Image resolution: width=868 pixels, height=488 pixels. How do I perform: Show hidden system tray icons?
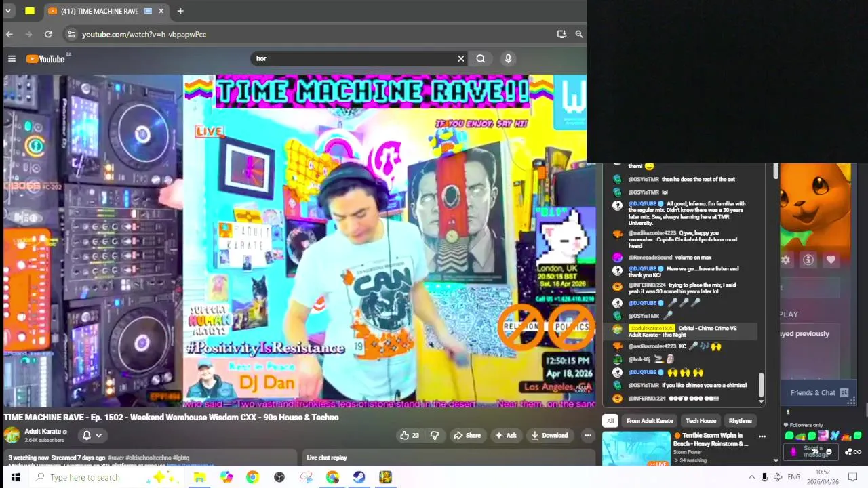pyautogui.click(x=751, y=477)
